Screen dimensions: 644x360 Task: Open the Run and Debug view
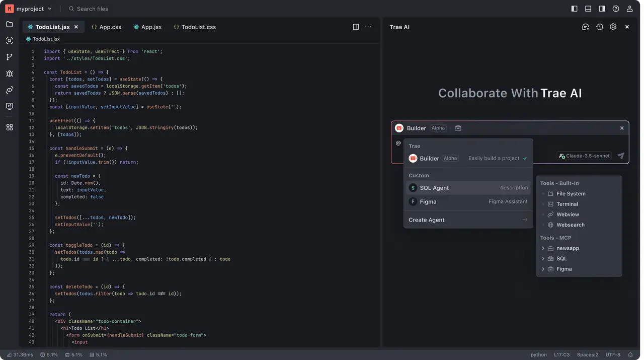coord(9,74)
